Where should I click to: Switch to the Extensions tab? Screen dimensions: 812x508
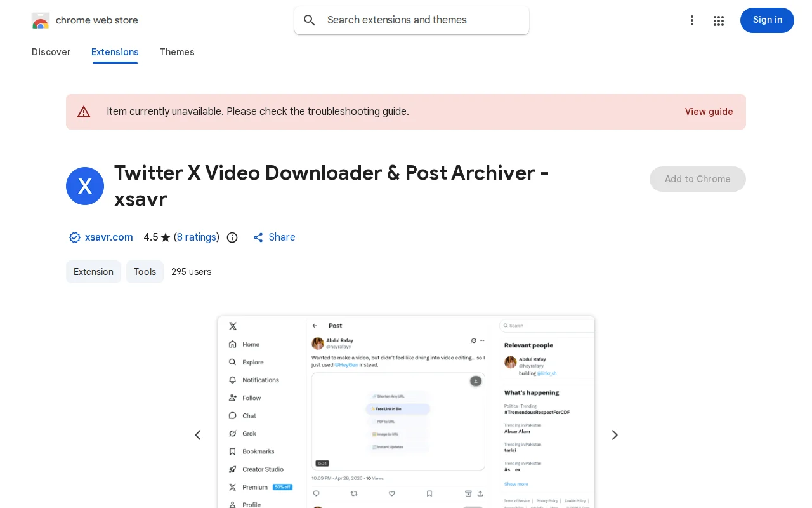click(115, 52)
